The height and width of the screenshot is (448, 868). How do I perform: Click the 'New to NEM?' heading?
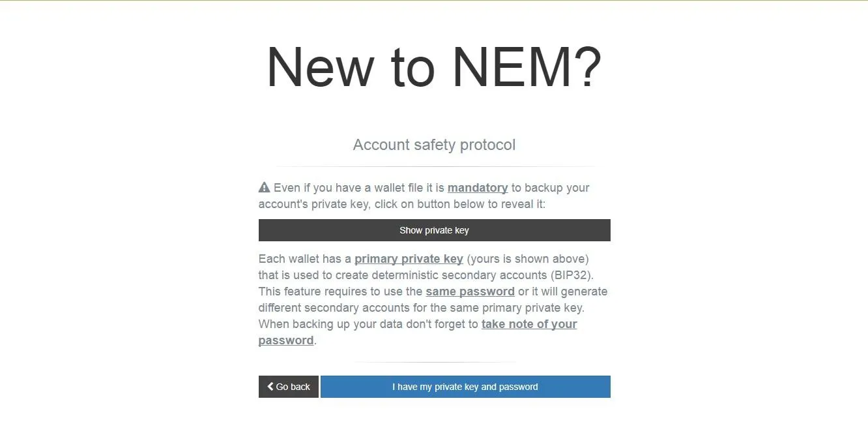click(x=434, y=65)
